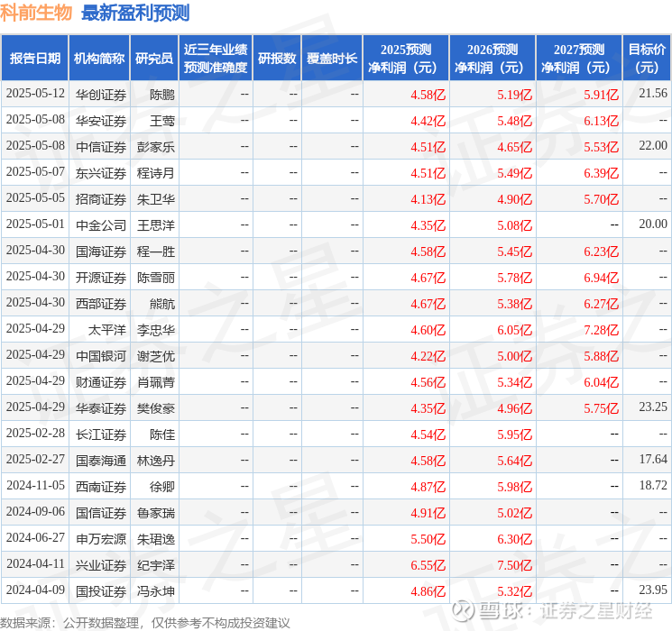The width and height of the screenshot is (672, 631).
Task: Click the 2025-02-28 report date cell
Action: [35, 433]
